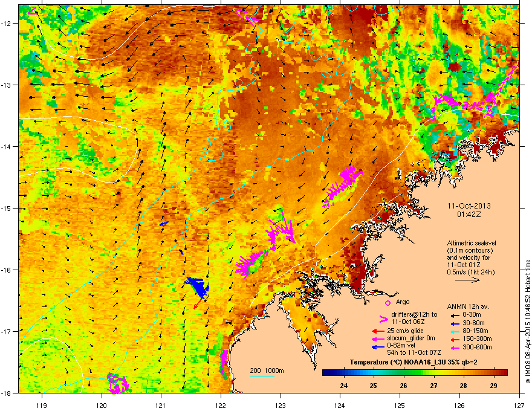Click the '200 1000m' isobath label

[x=267, y=371]
